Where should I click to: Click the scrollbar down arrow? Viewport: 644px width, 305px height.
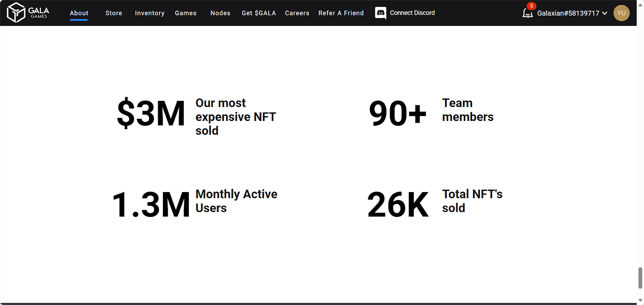[640, 300]
